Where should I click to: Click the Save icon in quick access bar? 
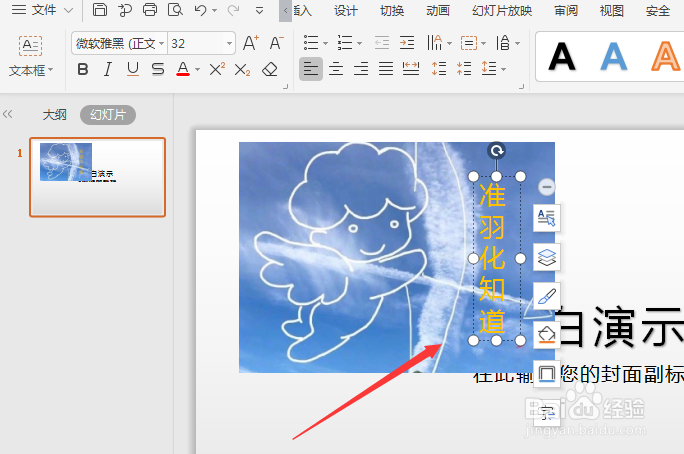[100, 10]
